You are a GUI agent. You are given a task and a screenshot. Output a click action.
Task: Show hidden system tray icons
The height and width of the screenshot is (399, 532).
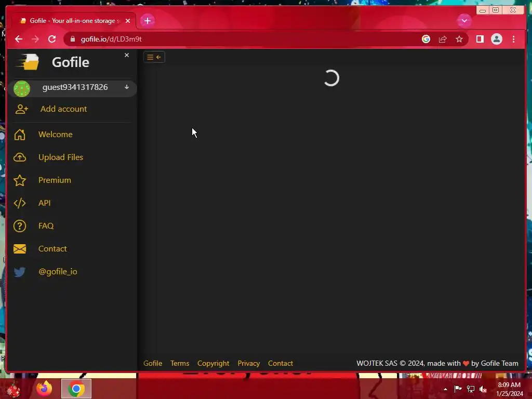click(x=445, y=389)
